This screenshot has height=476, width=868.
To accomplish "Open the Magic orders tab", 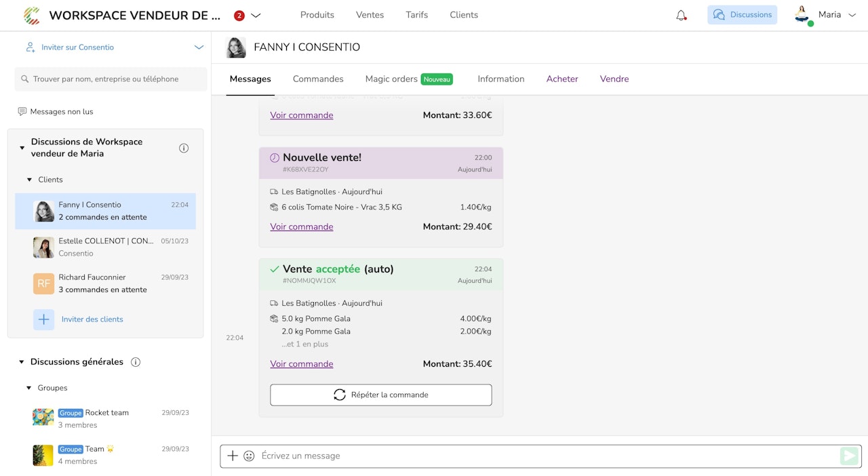I will (x=391, y=79).
